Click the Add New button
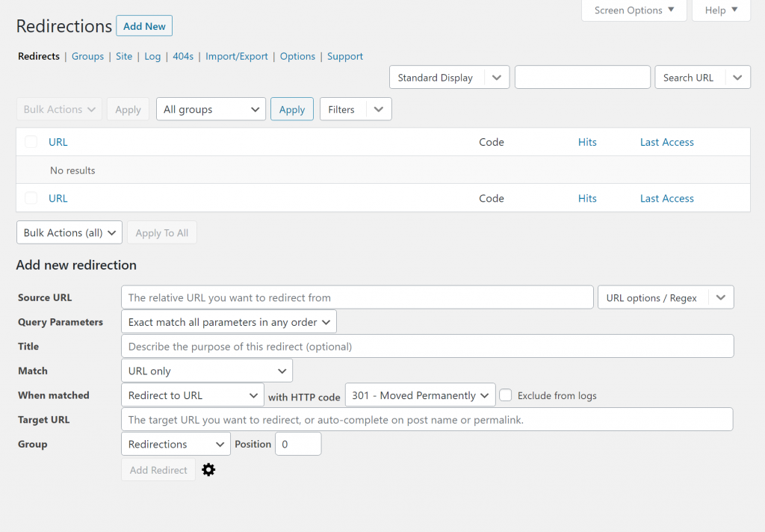This screenshot has width=765, height=532. [144, 26]
